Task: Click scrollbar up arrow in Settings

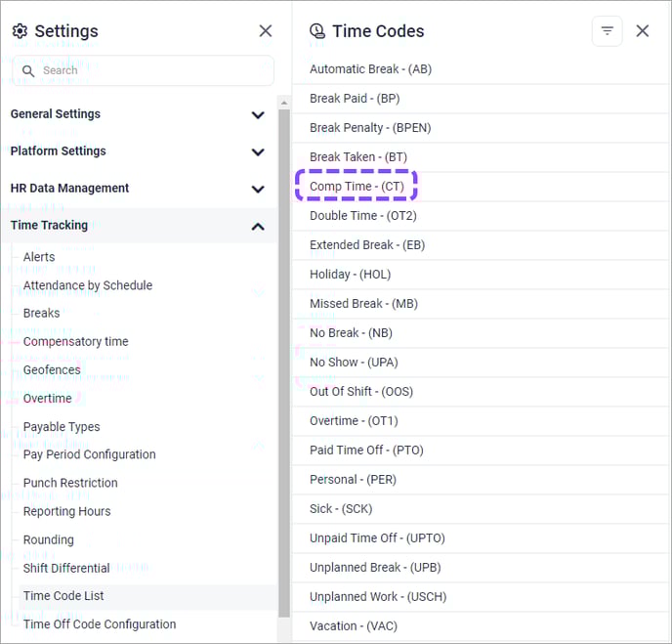Action: coord(284,103)
